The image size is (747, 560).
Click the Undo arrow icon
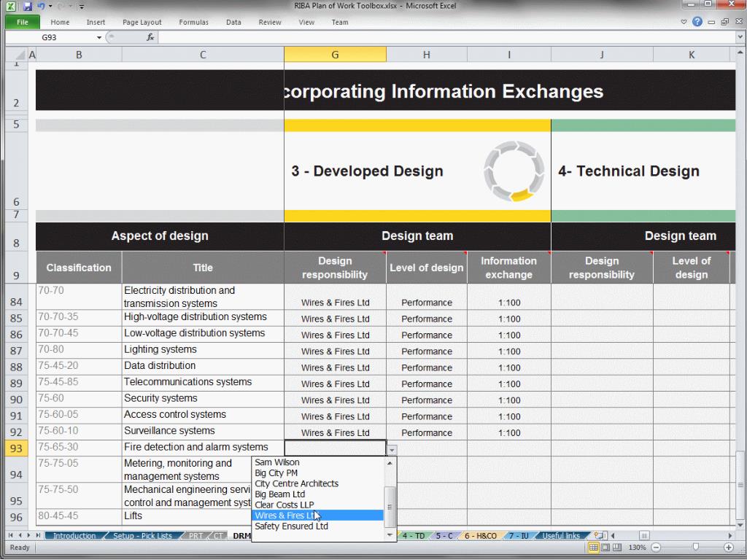(x=41, y=7)
